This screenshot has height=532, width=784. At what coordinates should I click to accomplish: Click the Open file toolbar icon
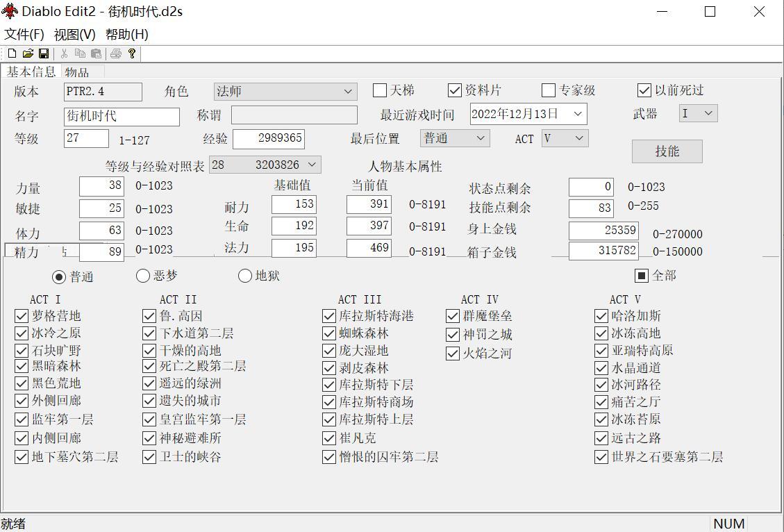28,53
